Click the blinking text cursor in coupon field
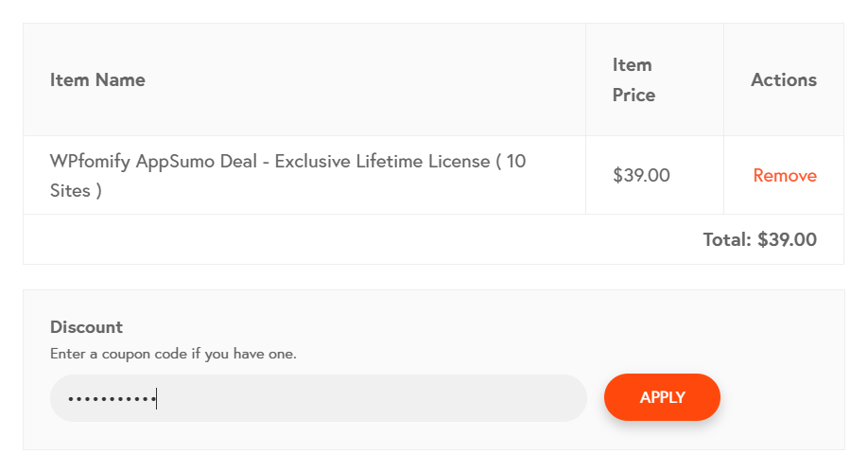This screenshot has height=471, width=868. click(x=157, y=398)
